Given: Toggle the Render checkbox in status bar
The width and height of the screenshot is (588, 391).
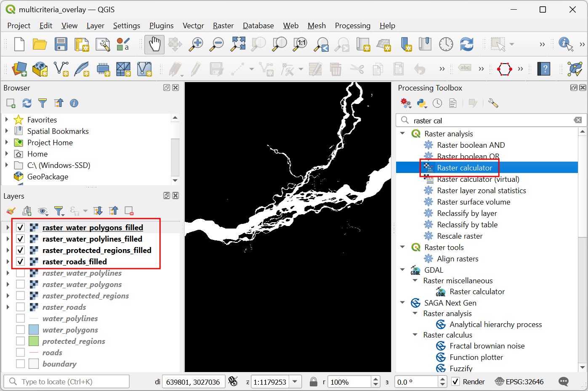Looking at the screenshot, I should click(455, 382).
